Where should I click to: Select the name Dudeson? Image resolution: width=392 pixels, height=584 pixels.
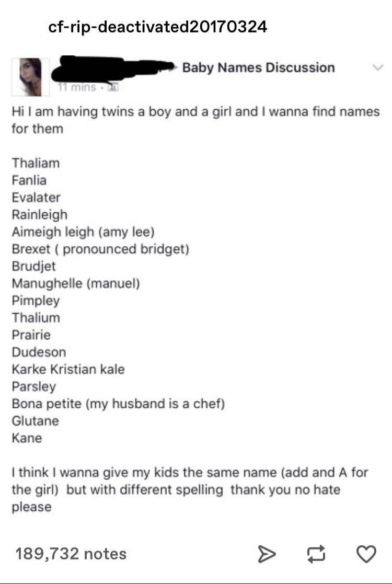pyautogui.click(x=39, y=352)
